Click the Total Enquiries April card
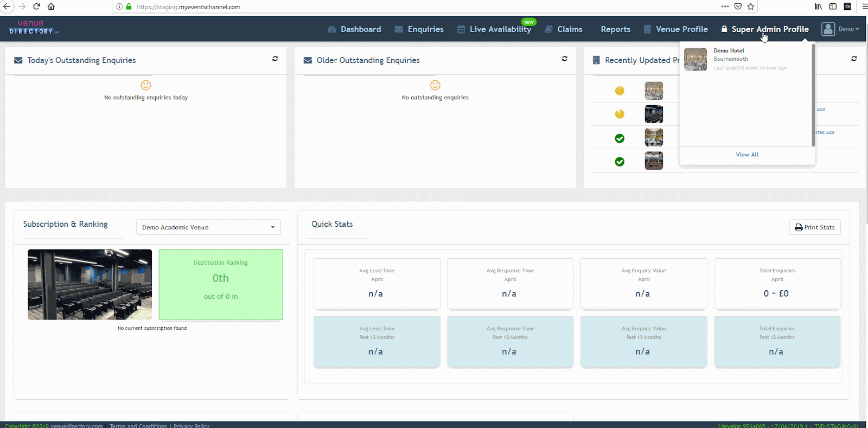The height and width of the screenshot is (428, 868). click(777, 284)
